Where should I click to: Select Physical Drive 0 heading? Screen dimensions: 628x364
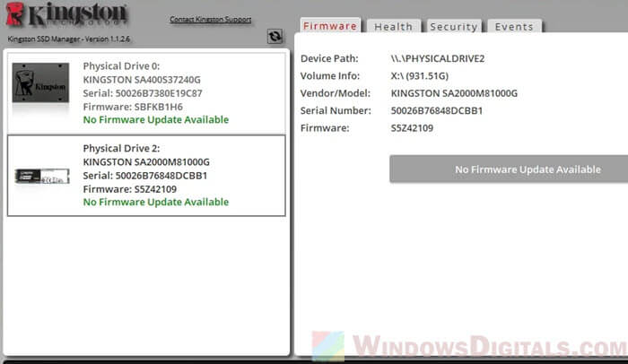121,66
